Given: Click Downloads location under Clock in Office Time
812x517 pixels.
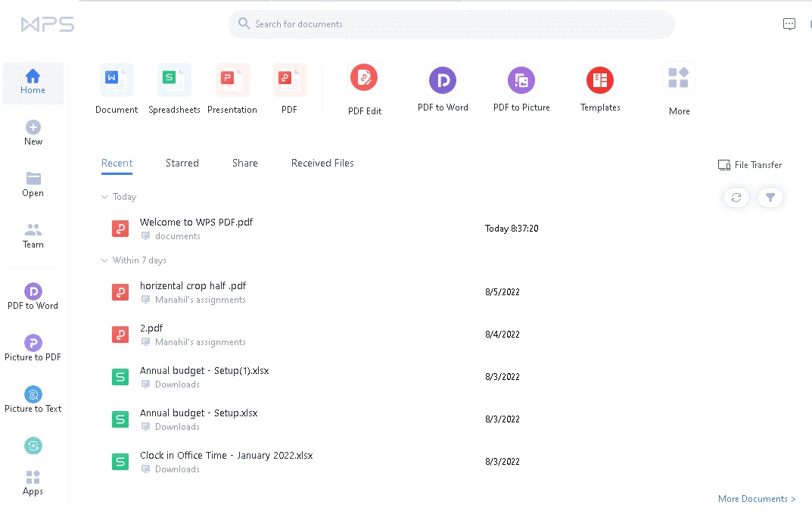Looking at the screenshot, I should click(x=177, y=469).
